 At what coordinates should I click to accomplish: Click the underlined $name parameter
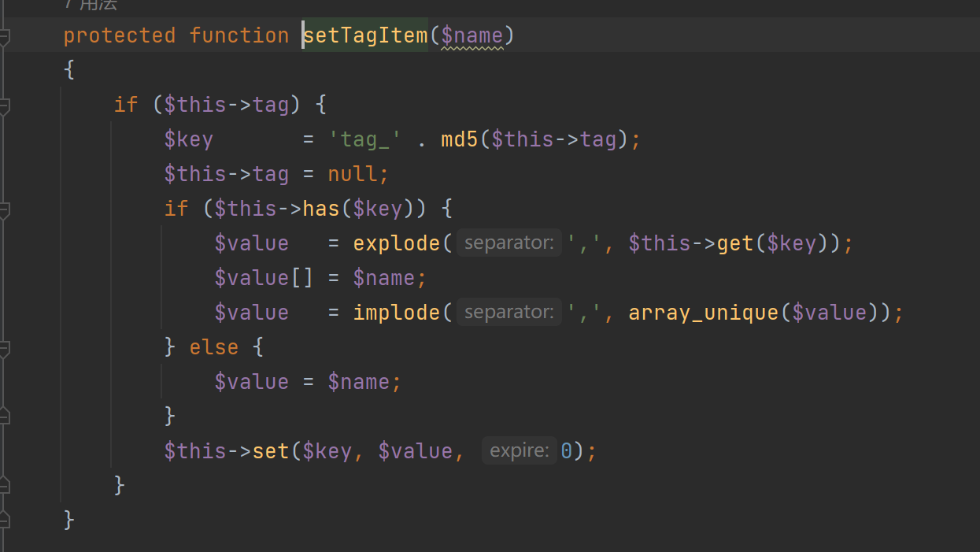pos(472,35)
